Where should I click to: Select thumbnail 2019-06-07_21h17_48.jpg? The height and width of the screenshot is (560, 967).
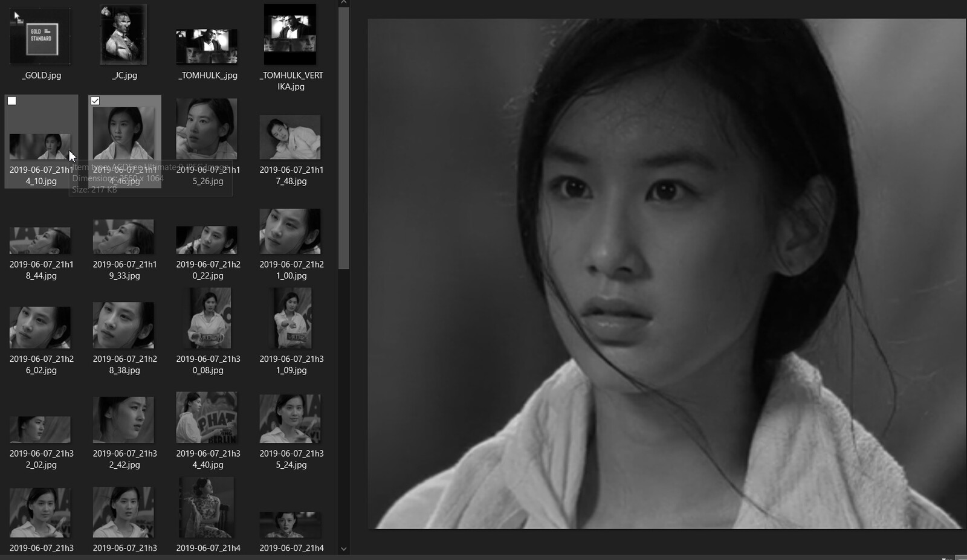(x=290, y=137)
